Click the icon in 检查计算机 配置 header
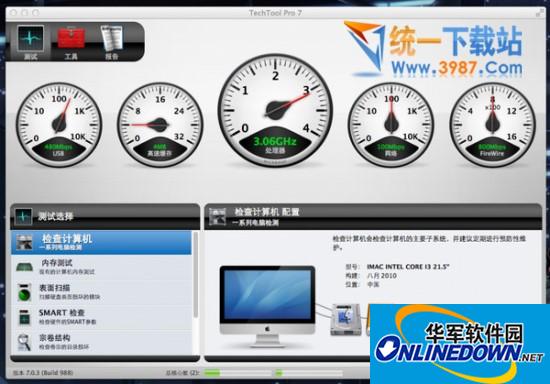This screenshot has width=550, height=384. tap(217, 216)
